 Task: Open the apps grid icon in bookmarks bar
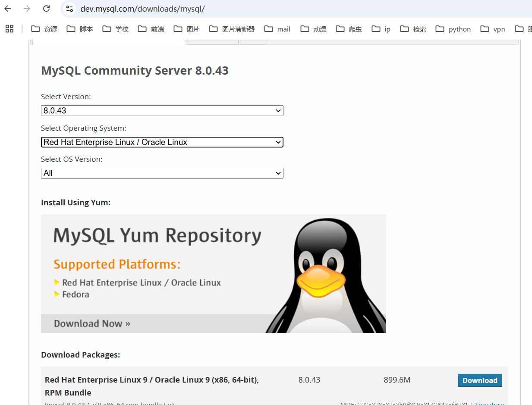coord(9,29)
